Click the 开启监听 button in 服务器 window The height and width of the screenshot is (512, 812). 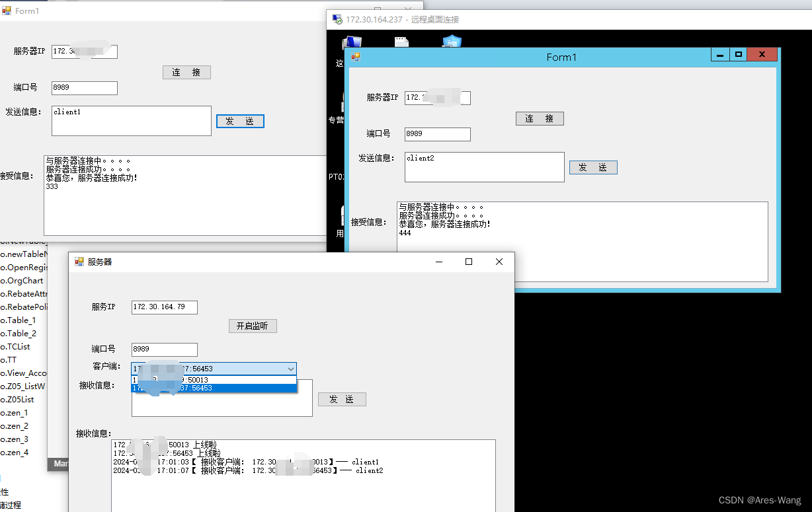(x=253, y=326)
